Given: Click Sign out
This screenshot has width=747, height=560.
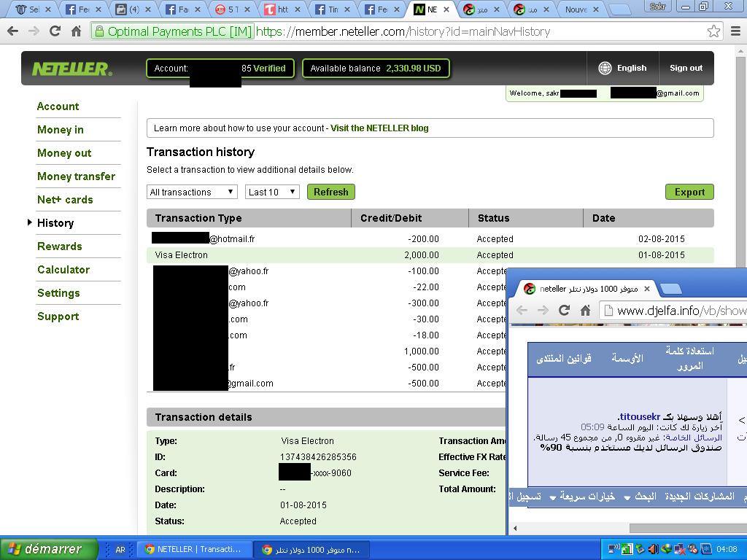Looking at the screenshot, I should tap(686, 68).
